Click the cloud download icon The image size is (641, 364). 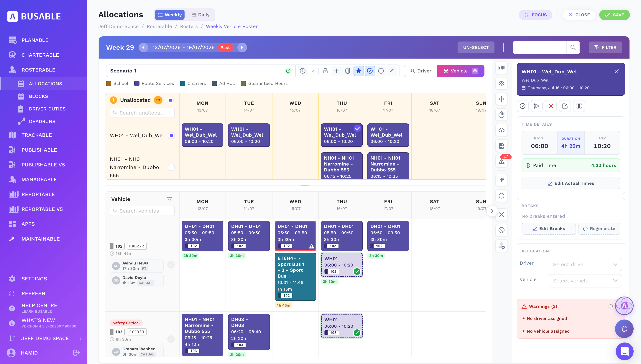(x=501, y=130)
